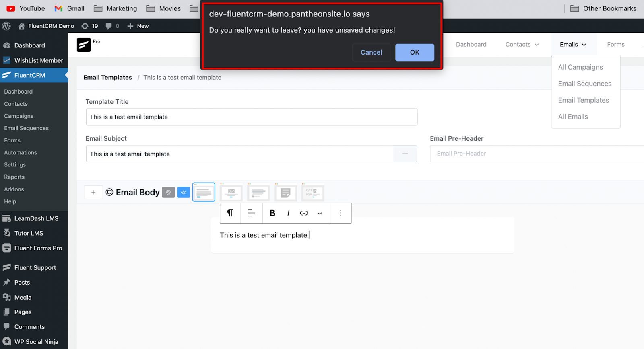Open the Movies bookmarks folder
Screen dimensions: 644x349
163,8
